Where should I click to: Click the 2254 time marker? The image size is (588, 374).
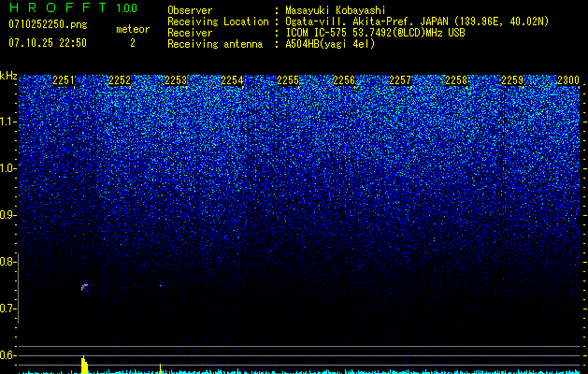[232, 80]
